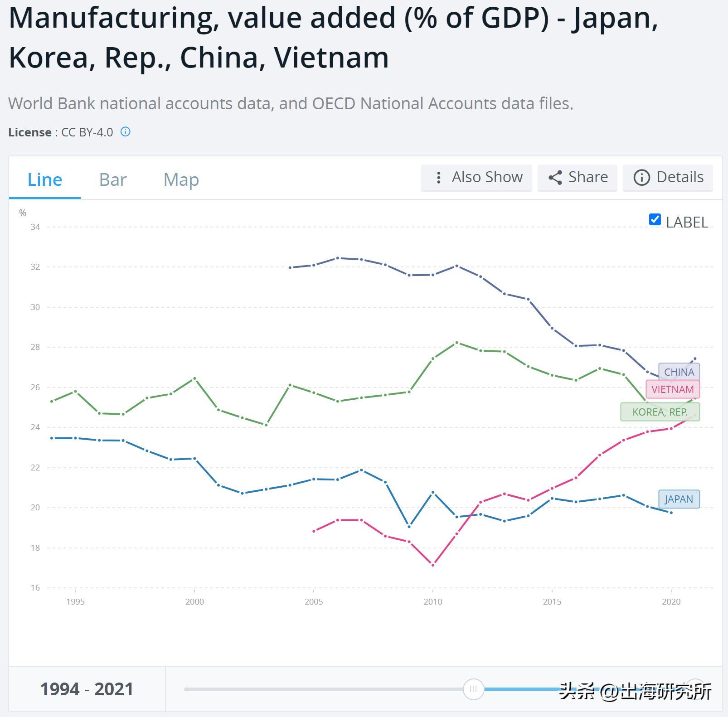Image resolution: width=728 pixels, height=717 pixels.
Task: Click the left year range slider handle
Action: coord(473,689)
